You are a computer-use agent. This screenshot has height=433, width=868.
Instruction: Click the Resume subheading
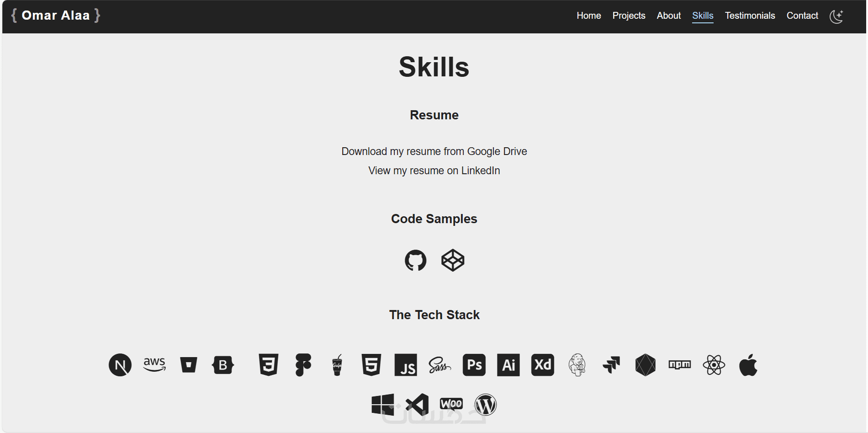point(434,115)
